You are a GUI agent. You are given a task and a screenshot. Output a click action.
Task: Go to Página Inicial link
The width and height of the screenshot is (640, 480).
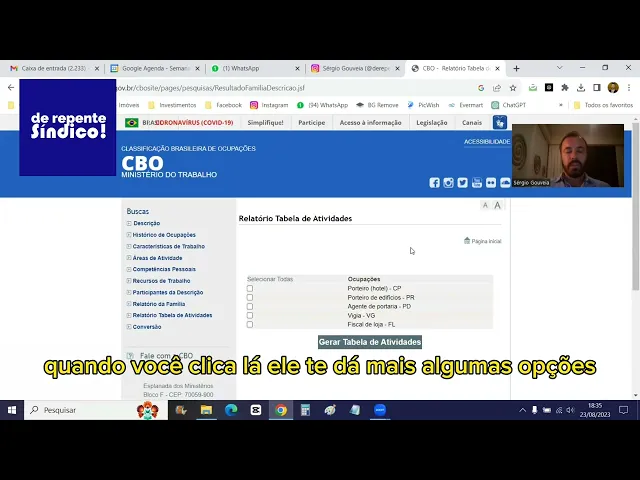482,241
